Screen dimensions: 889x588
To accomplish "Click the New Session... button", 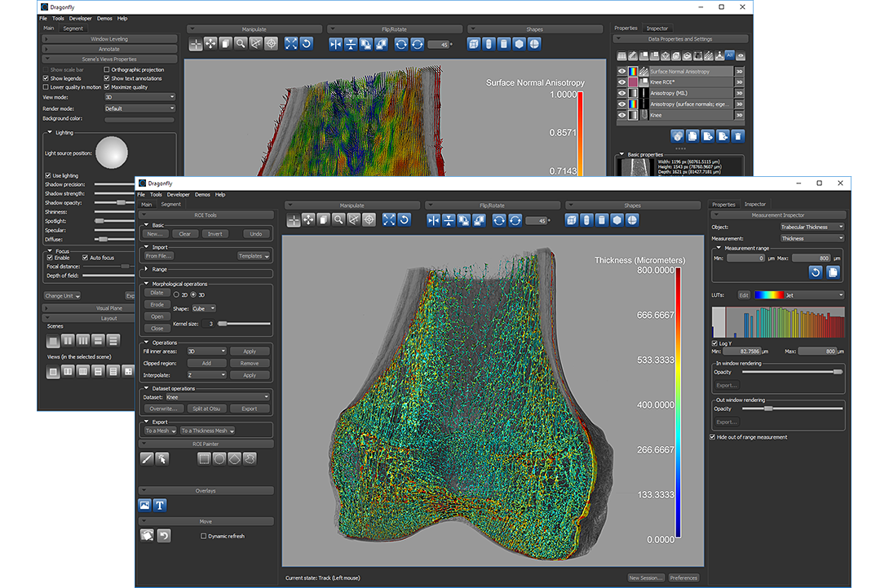I will [645, 577].
